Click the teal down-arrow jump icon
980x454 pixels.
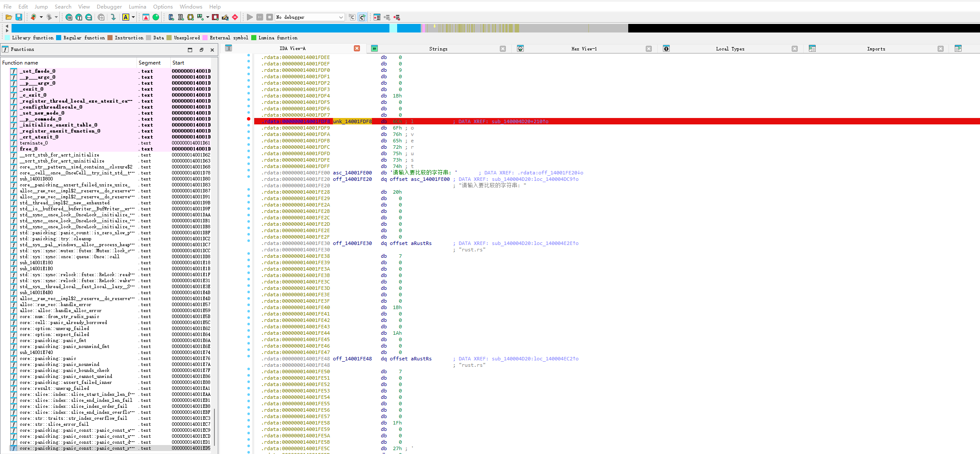[x=113, y=17]
